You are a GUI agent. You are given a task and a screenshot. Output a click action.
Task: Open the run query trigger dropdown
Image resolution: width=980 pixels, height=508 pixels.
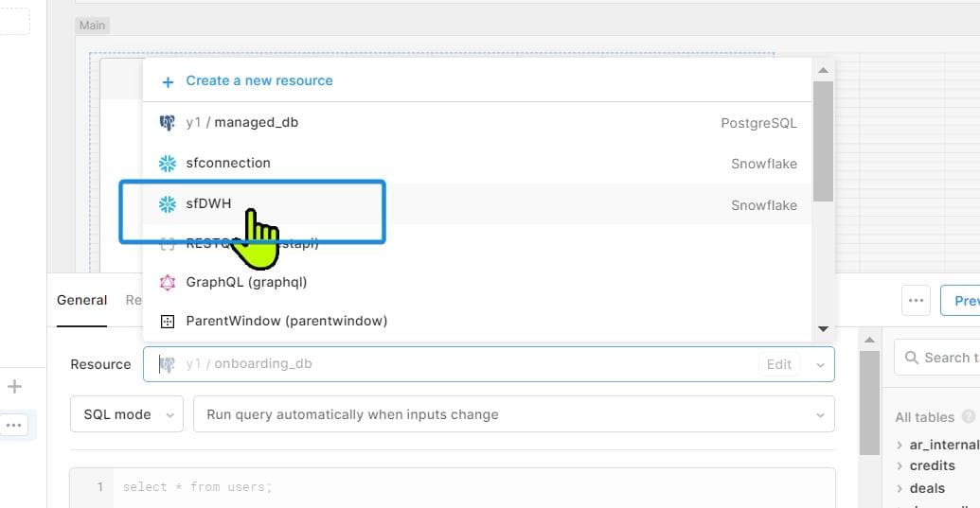click(513, 414)
